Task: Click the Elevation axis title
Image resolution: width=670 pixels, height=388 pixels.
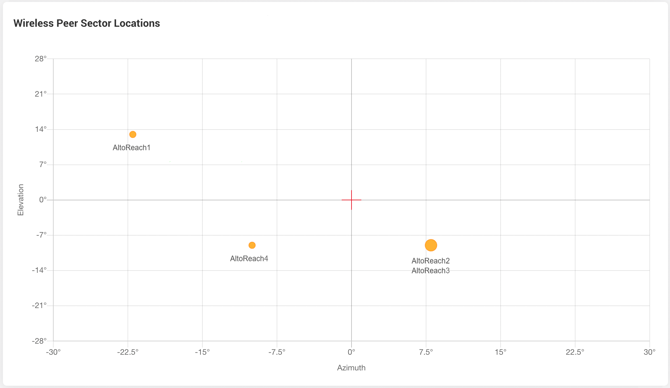Action: coord(21,200)
